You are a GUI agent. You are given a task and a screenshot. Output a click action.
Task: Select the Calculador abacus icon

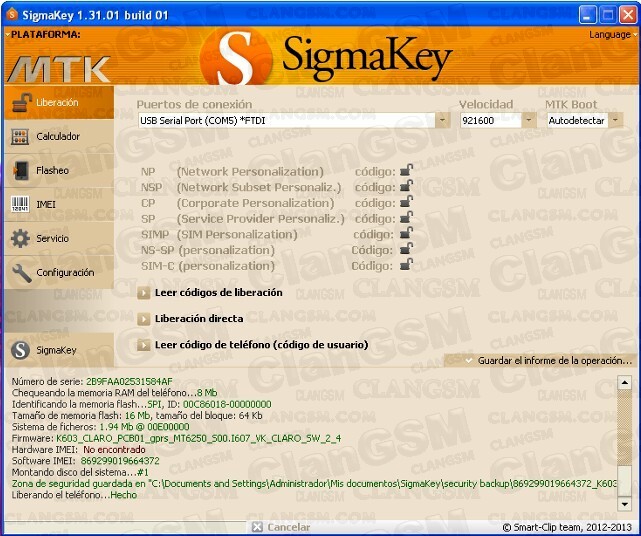[20, 137]
